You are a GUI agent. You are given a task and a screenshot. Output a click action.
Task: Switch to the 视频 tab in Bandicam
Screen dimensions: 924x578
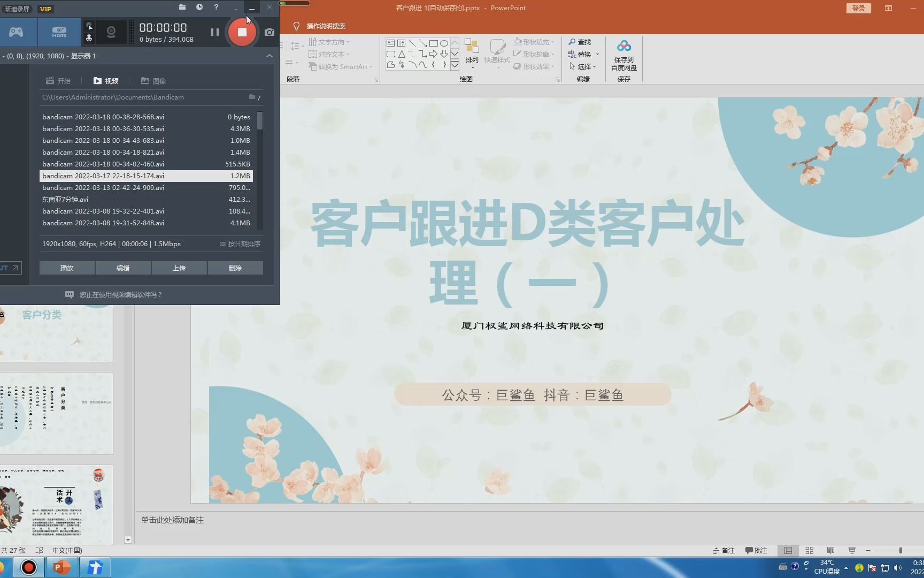pos(106,81)
